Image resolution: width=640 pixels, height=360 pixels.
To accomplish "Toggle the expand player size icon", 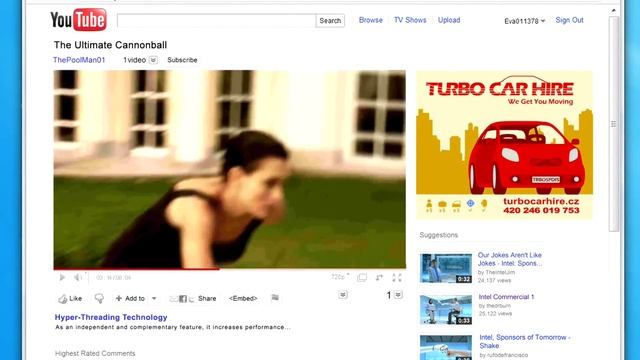I will (379, 278).
